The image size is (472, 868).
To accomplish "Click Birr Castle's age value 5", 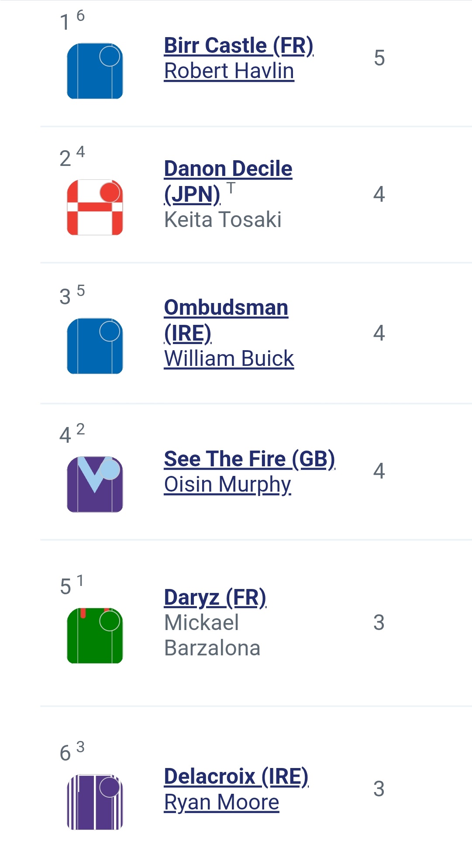I will (379, 58).
